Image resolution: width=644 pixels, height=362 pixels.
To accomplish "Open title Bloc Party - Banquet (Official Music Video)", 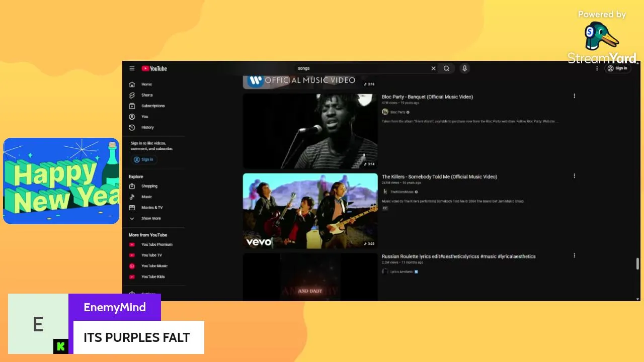I will click(x=427, y=97).
